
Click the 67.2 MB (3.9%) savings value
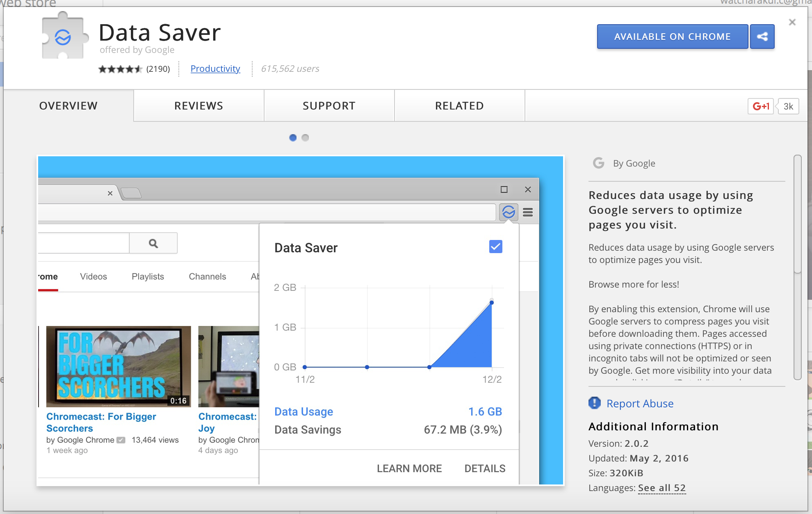[463, 429]
